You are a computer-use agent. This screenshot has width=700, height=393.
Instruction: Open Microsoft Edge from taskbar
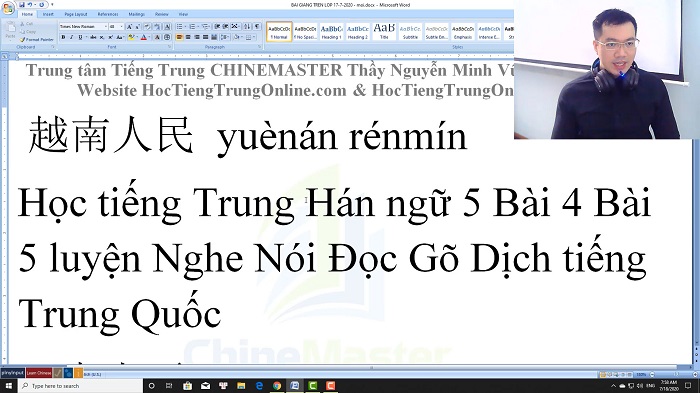coord(259,386)
